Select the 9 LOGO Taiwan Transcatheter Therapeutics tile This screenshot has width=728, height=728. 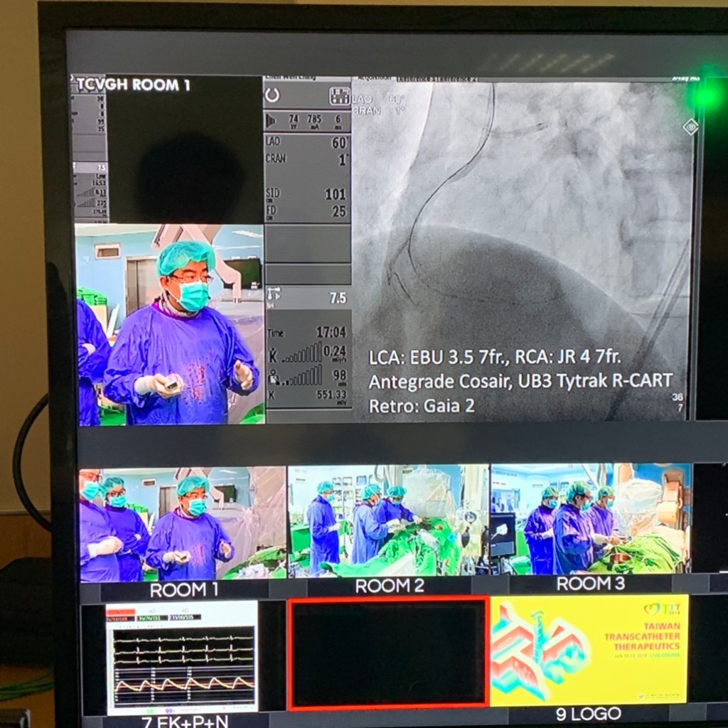(589, 650)
